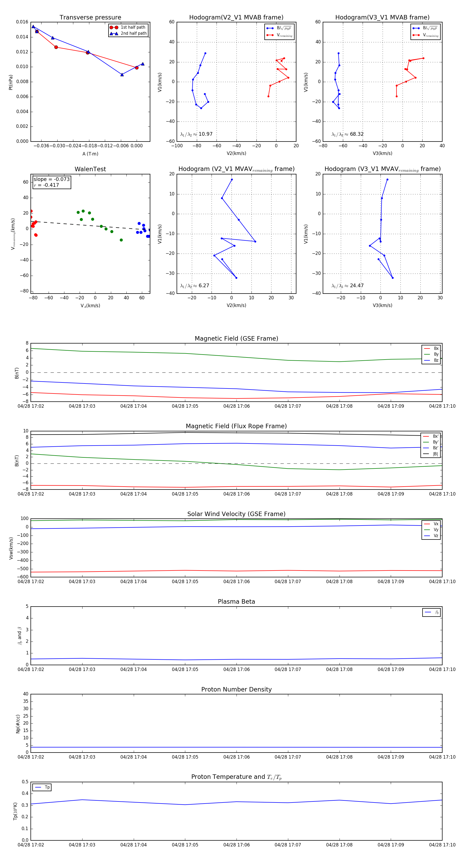473x868 pixels.
Task: Select 'Vz' legend entry in Solar Wind plot
Action: pyautogui.click(x=431, y=536)
